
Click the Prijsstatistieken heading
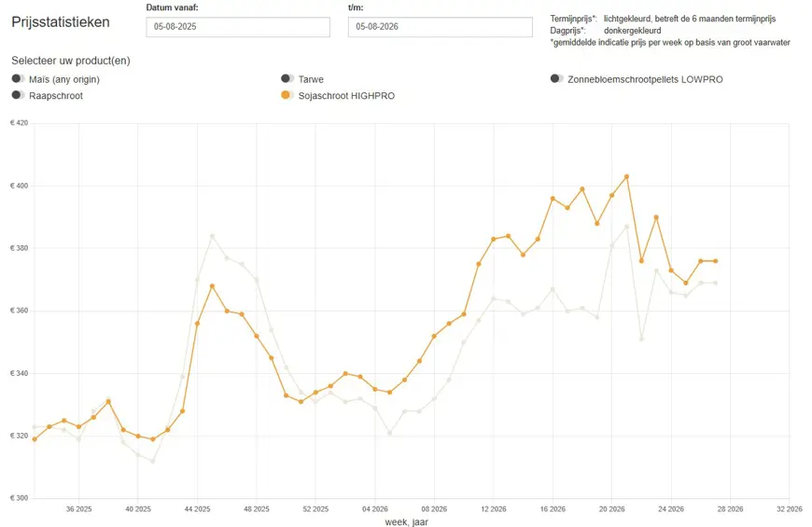coord(61,22)
